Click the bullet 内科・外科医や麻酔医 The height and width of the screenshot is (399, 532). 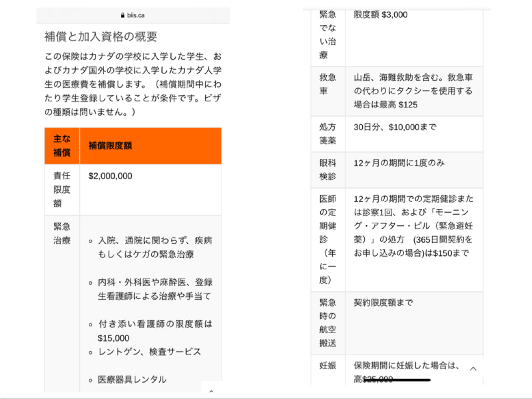(155, 289)
